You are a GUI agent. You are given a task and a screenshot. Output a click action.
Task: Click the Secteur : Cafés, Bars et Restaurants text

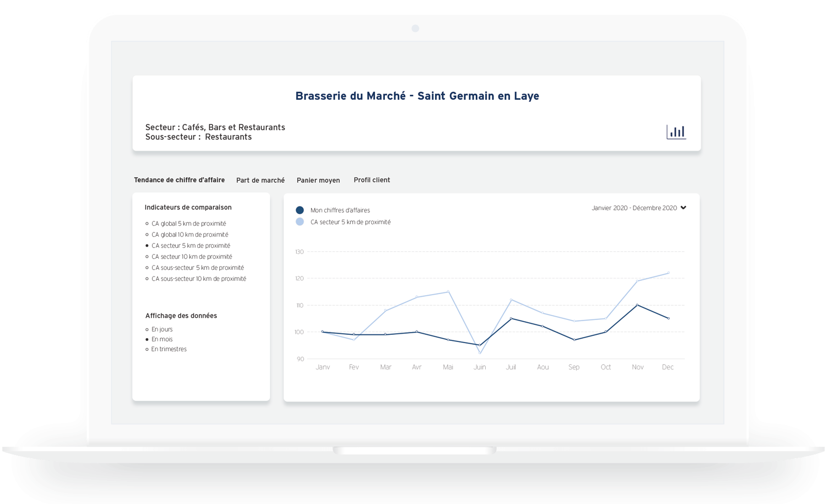click(215, 127)
